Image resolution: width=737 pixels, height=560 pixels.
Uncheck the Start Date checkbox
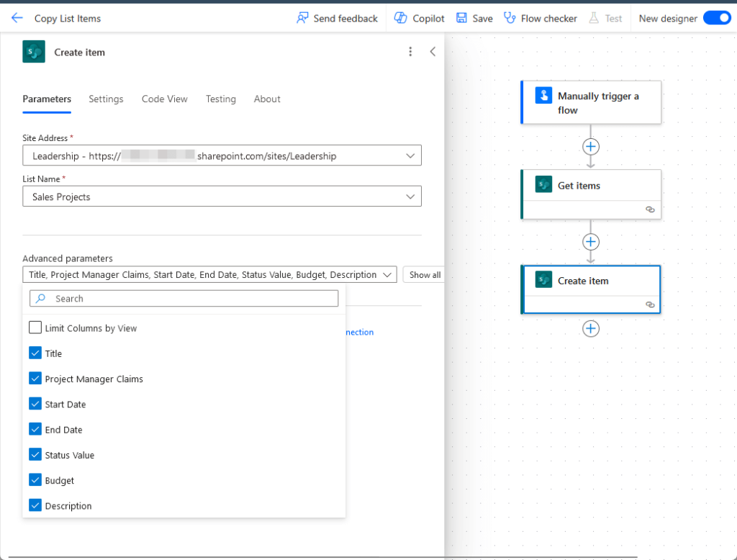pyautogui.click(x=35, y=404)
